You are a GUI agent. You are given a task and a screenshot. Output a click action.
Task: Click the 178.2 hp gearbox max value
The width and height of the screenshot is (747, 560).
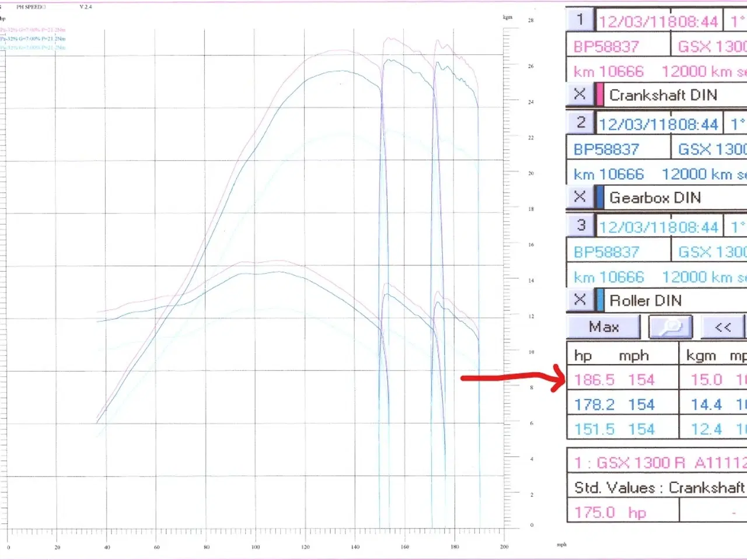(x=594, y=405)
